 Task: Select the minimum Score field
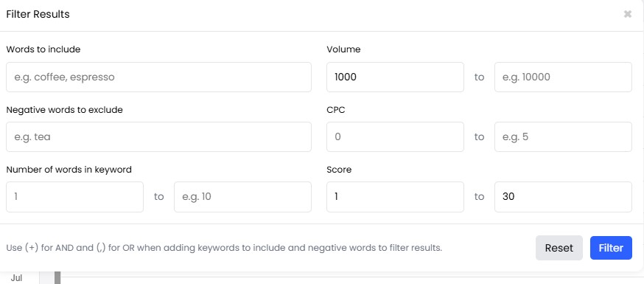tap(395, 197)
